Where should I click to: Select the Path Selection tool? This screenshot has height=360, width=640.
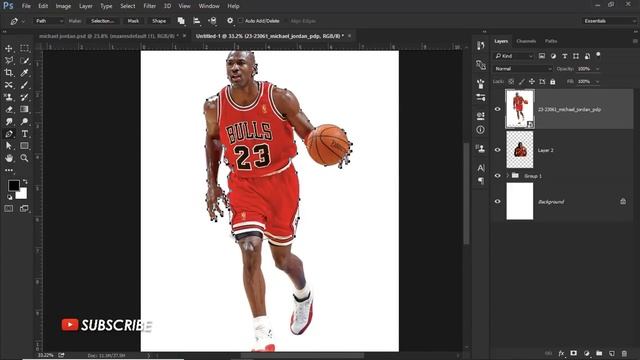coord(9,146)
